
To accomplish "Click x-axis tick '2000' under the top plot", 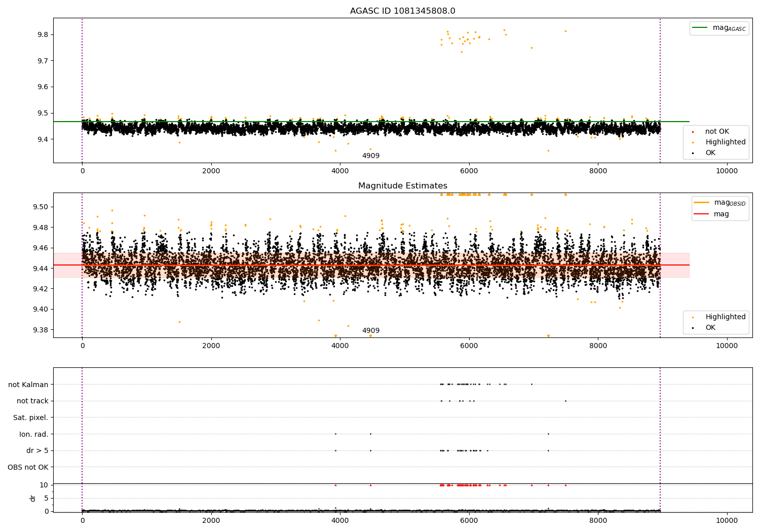I will point(211,171).
